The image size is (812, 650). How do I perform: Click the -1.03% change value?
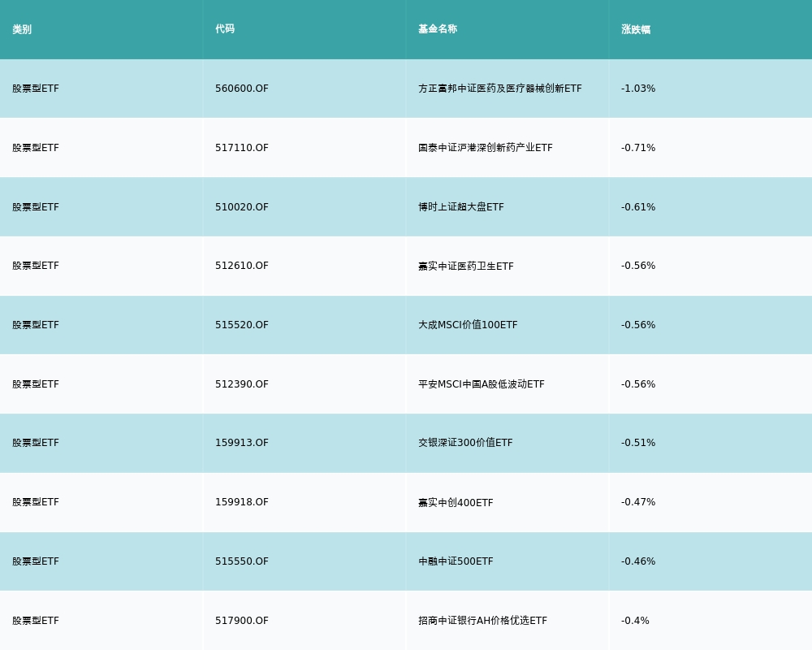point(638,89)
